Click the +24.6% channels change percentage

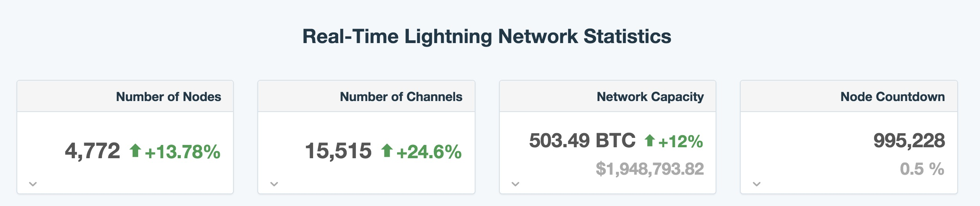[x=429, y=152]
